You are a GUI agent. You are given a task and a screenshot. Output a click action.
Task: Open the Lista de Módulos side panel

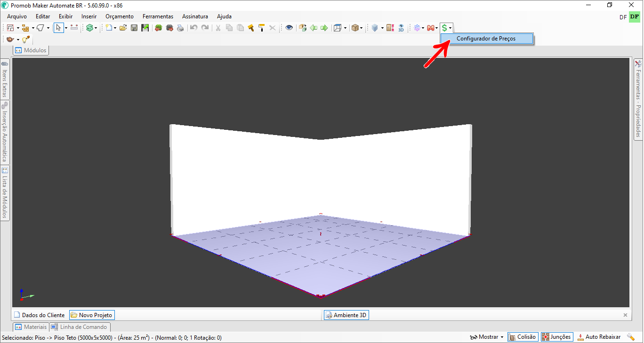coord(5,192)
